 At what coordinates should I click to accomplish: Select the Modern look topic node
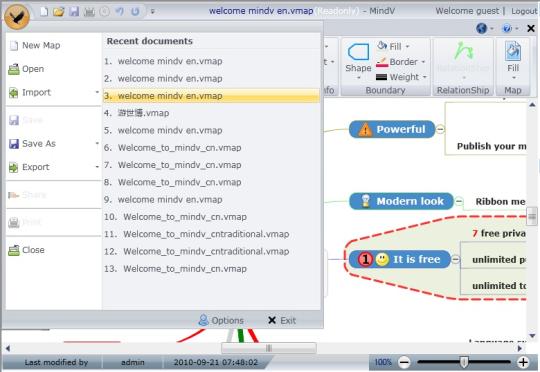[402, 201]
